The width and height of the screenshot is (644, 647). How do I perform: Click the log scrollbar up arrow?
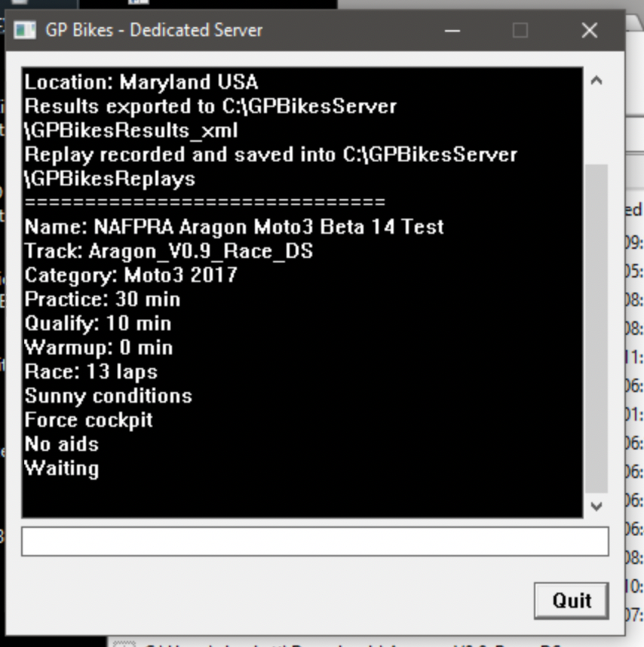596,81
